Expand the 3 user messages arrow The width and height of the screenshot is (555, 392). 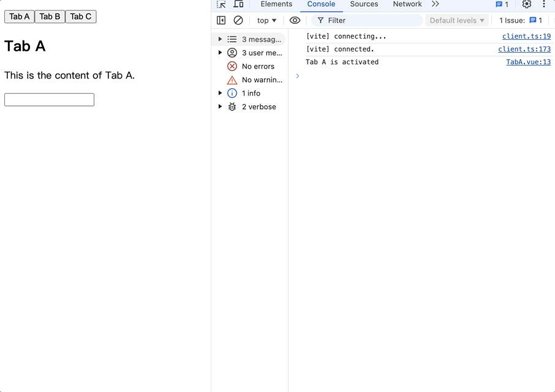click(x=220, y=52)
